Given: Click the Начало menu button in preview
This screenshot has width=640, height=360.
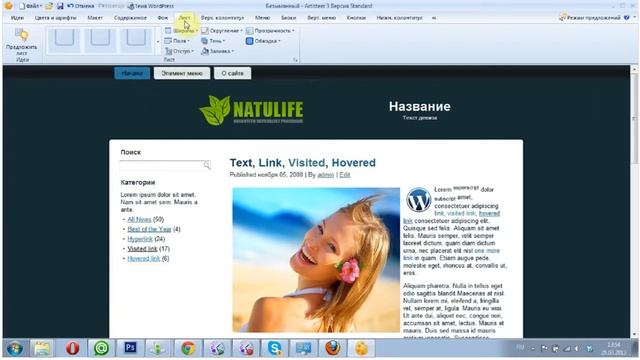Looking at the screenshot, I should (132, 73).
